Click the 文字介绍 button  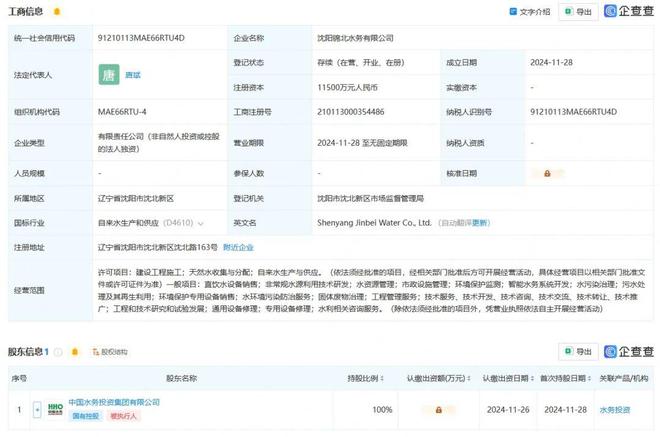tap(530, 12)
